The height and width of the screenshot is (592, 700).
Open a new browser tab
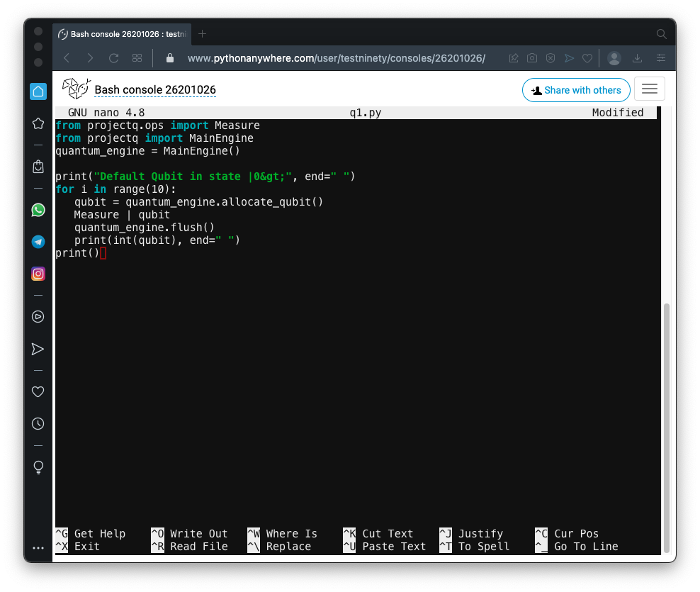203,34
